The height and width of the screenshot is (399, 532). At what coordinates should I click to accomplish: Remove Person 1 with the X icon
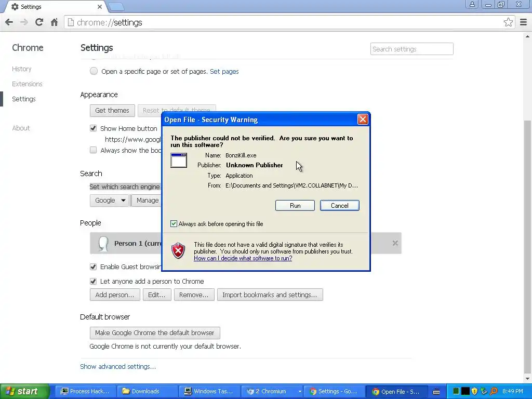[395, 243]
